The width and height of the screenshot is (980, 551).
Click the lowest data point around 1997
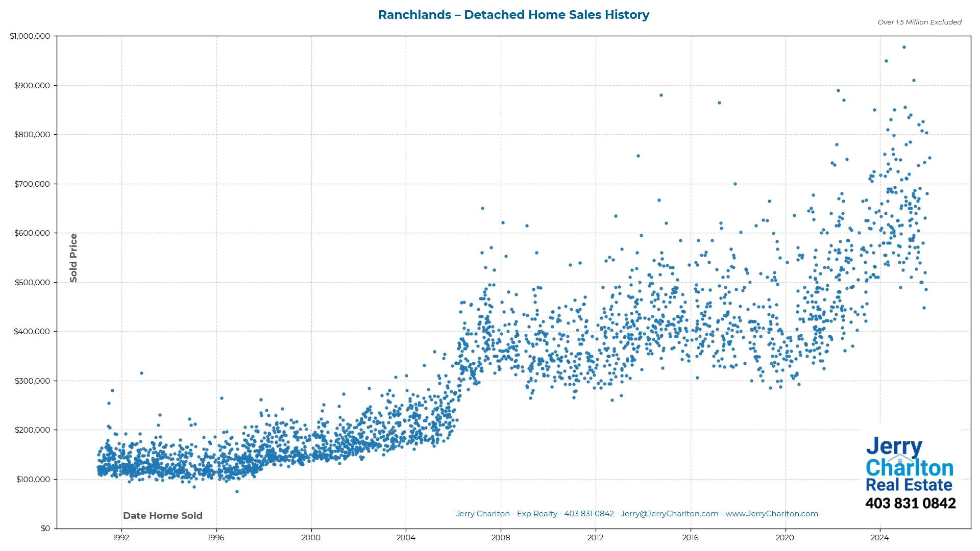236,491
